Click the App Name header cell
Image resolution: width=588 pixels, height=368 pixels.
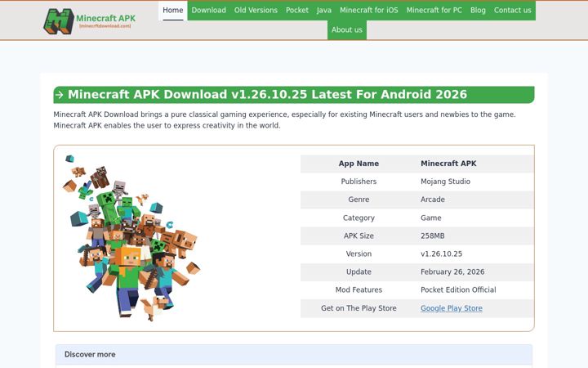[359, 164]
